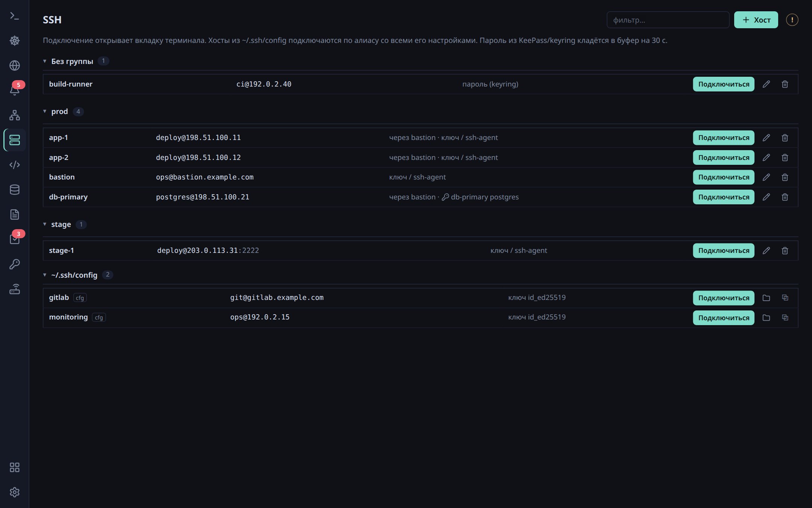Click the deploy@198.51.100.11 address text

click(198, 138)
